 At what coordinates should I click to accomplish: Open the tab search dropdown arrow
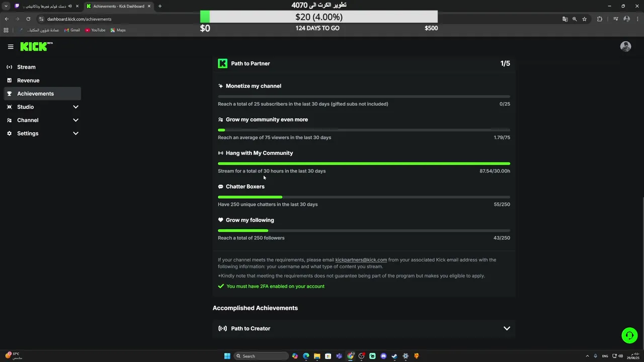[x=6, y=6]
